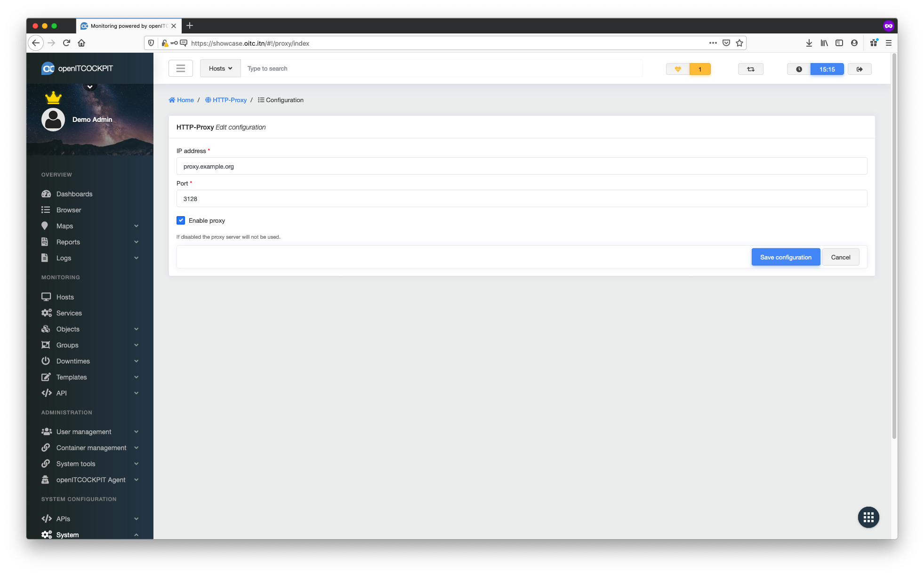
Task: Click the Port input field
Action: pos(522,199)
